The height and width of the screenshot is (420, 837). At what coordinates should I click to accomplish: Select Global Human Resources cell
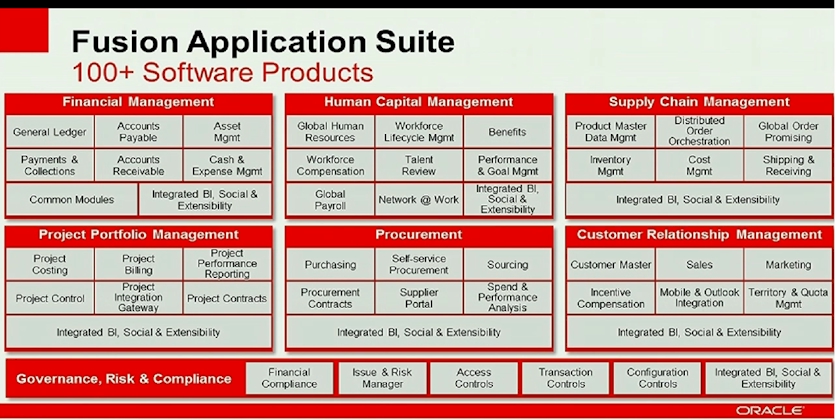coord(330,132)
